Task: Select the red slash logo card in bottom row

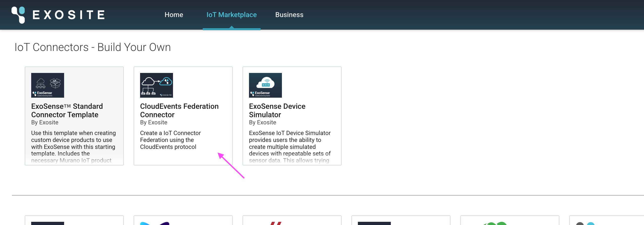Action: 292,221
